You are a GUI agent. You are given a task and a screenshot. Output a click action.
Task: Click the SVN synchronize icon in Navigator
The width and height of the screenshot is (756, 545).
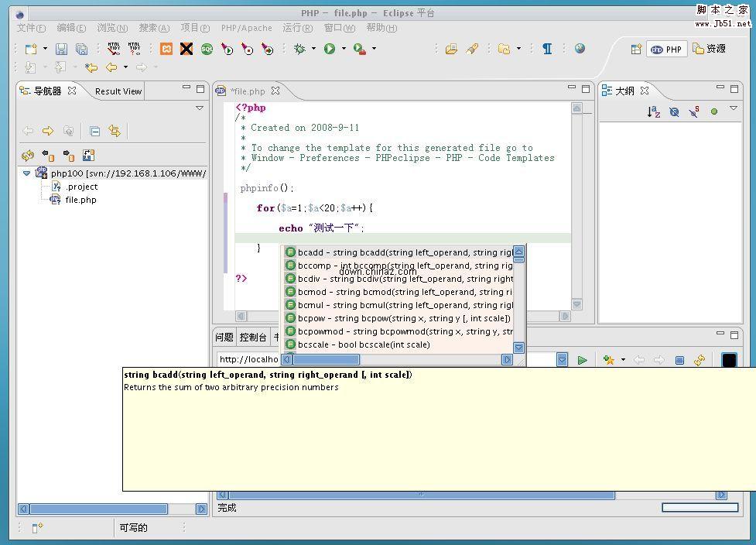[28, 156]
